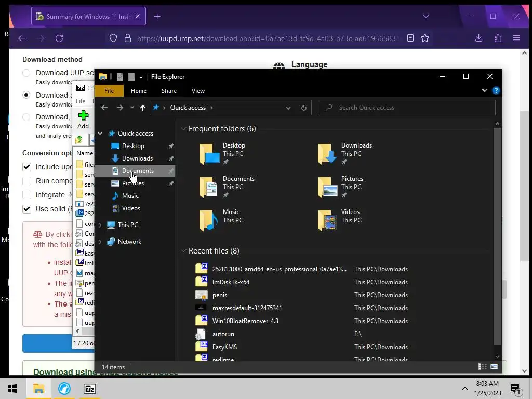This screenshot has height=399, width=532.
Task: Select the second Download radio option
Action: point(26,95)
